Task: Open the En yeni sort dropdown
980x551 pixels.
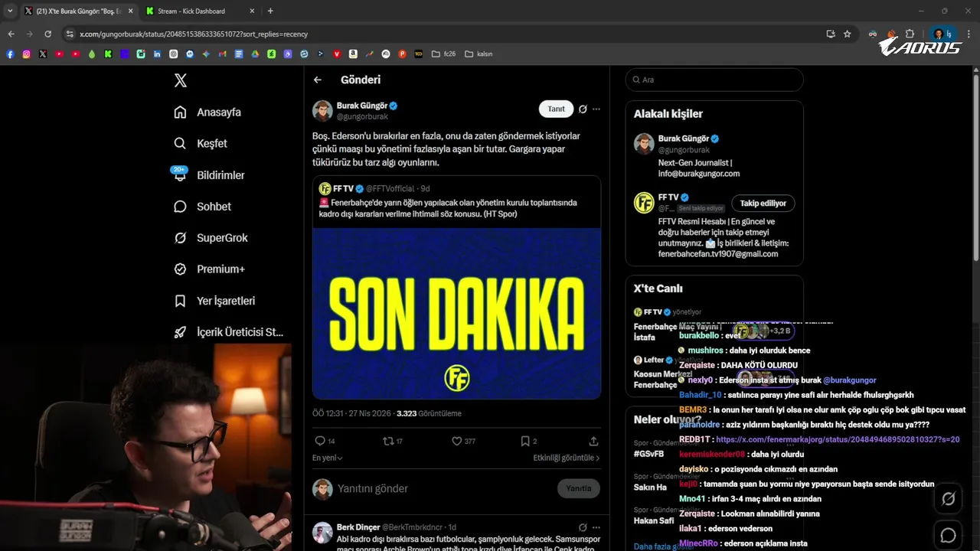Action: [x=327, y=458]
